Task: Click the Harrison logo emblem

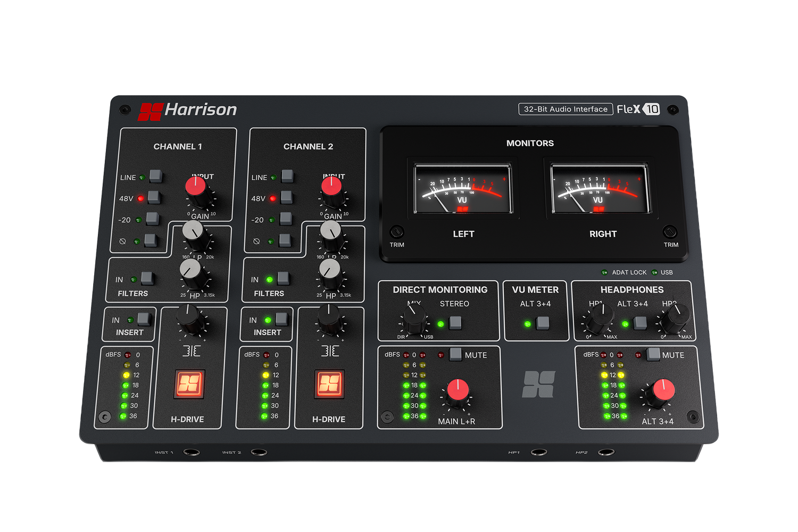Action: (150, 112)
